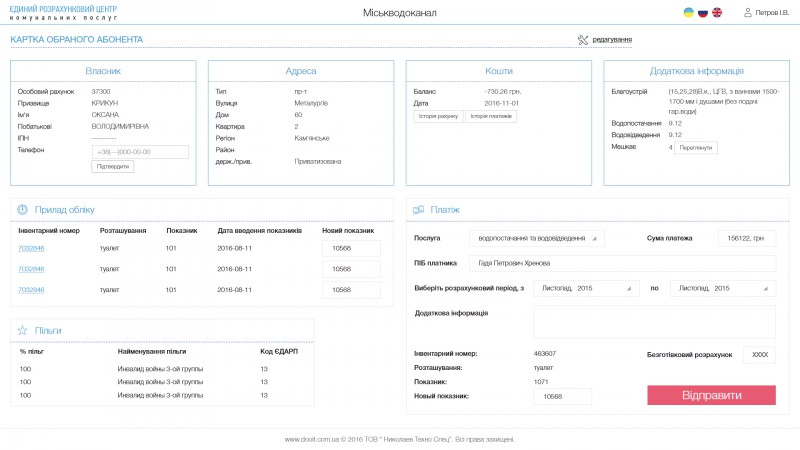Open Історія платежів button
Screen dimensions: 800x450
tap(491, 116)
